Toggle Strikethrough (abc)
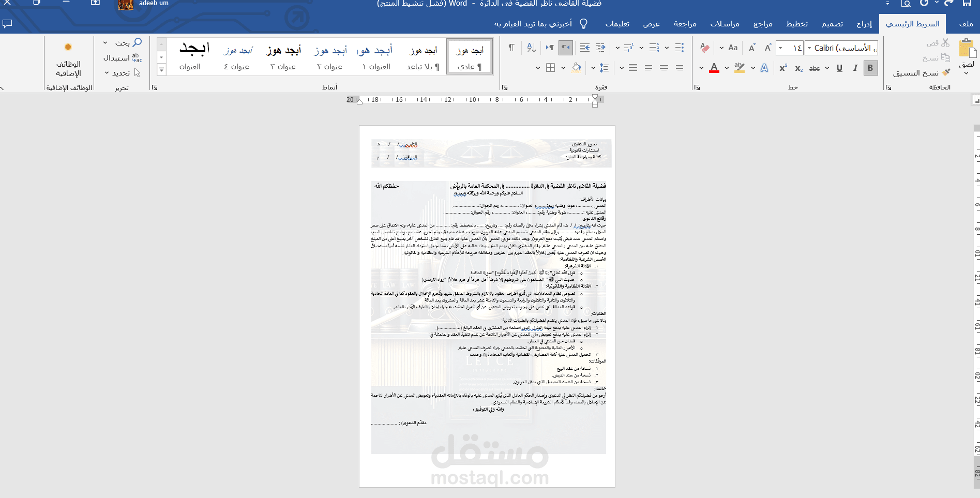This screenshot has height=498, width=980. pyautogui.click(x=815, y=68)
